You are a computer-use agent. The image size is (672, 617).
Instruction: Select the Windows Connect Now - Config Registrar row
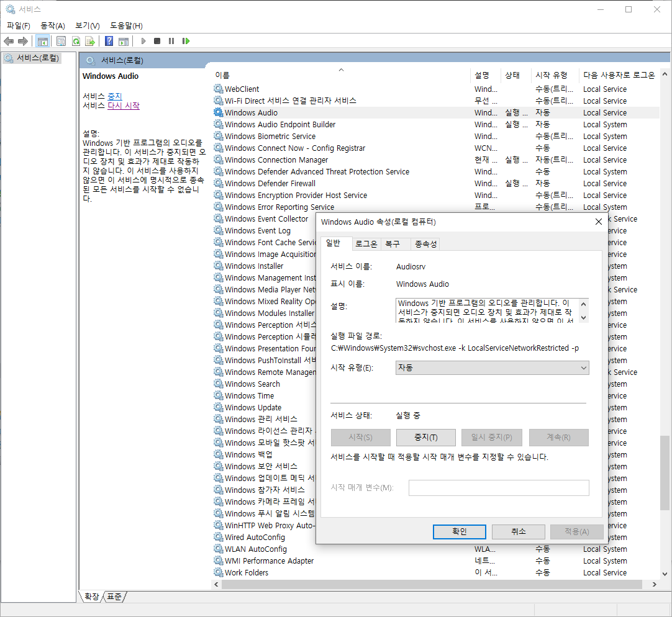[x=436, y=148]
